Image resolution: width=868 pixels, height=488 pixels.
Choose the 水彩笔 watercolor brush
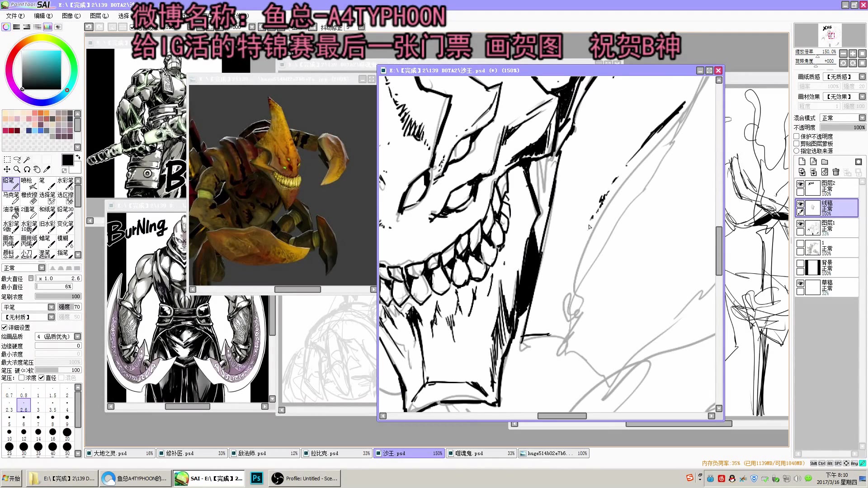pos(65,183)
